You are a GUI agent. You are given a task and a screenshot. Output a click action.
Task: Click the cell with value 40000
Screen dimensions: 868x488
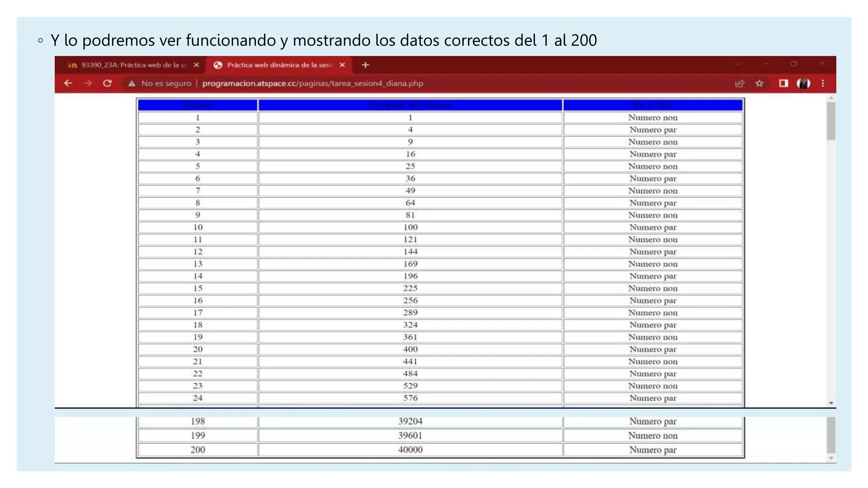pos(410,450)
